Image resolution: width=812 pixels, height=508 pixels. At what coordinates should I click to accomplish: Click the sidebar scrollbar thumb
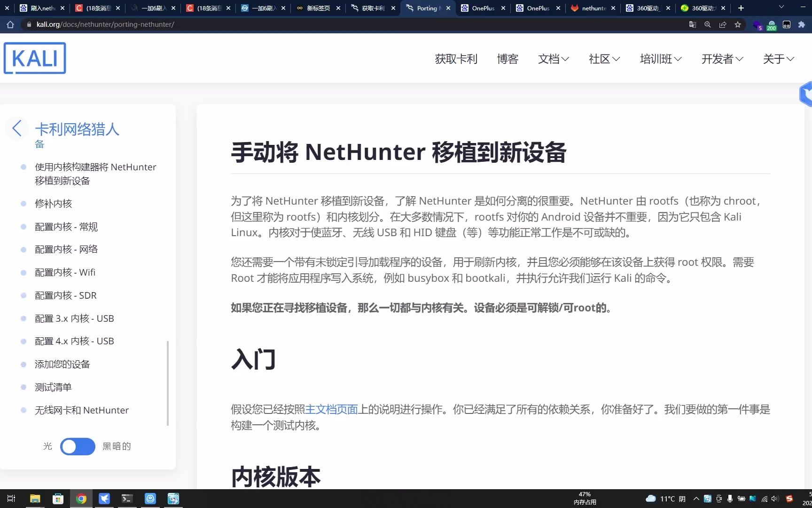click(x=168, y=383)
